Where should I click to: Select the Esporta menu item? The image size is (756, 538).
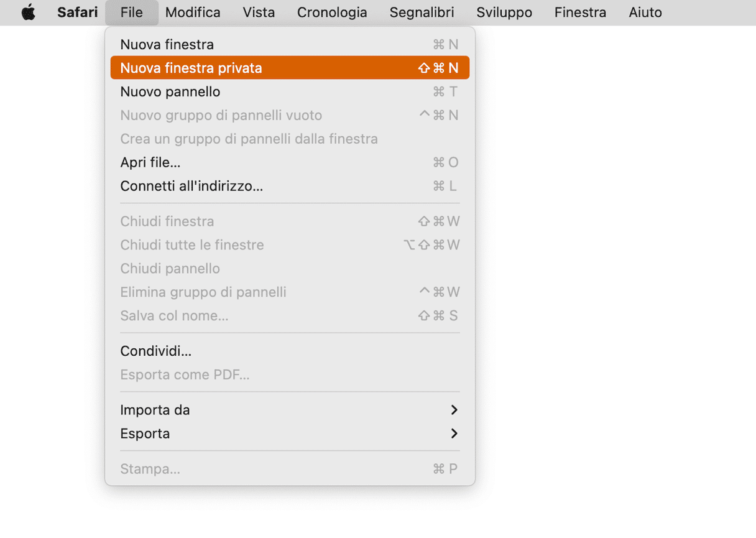click(x=290, y=434)
